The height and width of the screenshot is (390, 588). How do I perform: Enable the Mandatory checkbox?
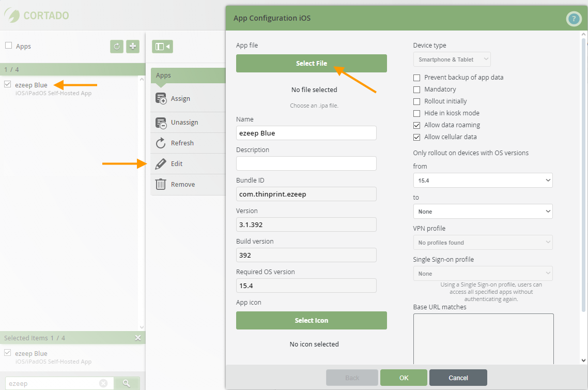click(416, 89)
